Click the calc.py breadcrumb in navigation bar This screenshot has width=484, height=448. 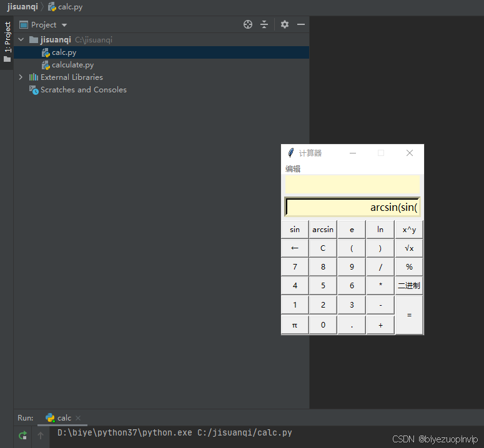tap(66, 7)
